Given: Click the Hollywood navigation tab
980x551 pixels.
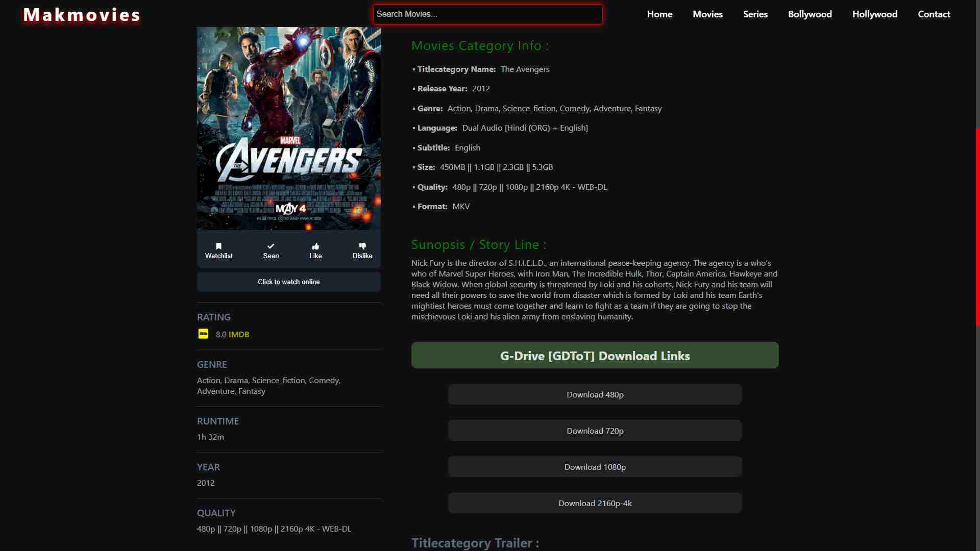Looking at the screenshot, I should click(875, 14).
